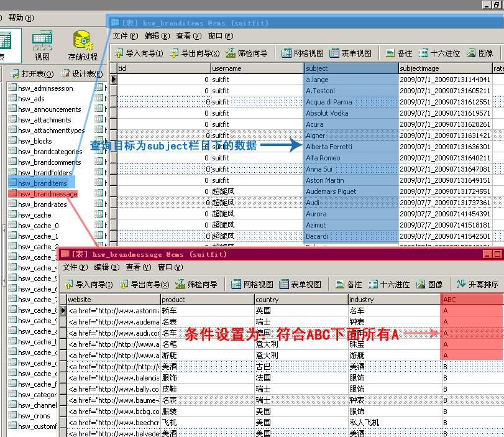Open the 存储过程 stored procedures icon

(x=83, y=45)
